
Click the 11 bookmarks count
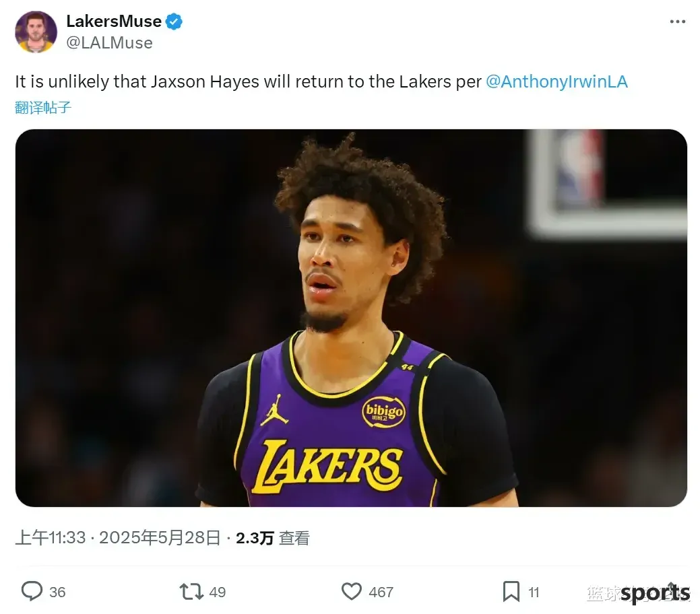(534, 592)
